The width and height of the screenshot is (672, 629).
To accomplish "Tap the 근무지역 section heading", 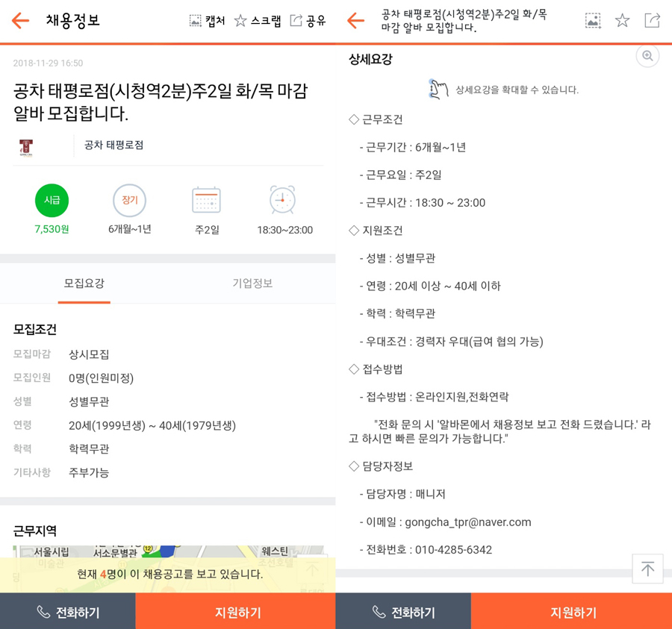I will point(34,531).
